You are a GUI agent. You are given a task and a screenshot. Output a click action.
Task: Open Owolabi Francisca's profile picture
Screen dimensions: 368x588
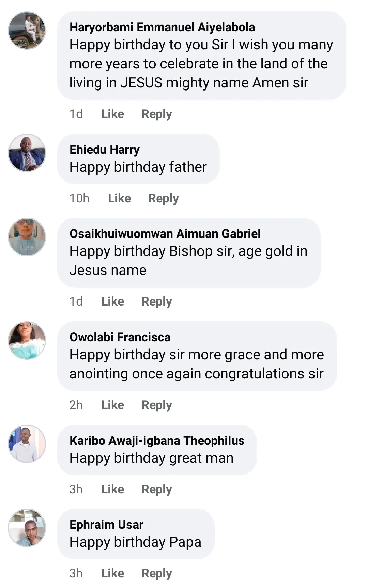coord(27,340)
